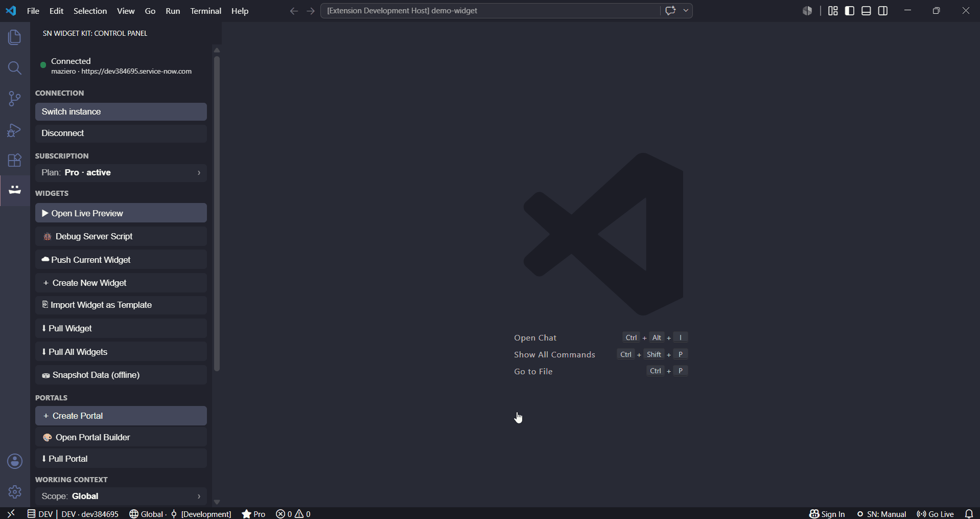The width and height of the screenshot is (980, 519).
Task: Click the Go to File hint
Action: click(x=533, y=371)
